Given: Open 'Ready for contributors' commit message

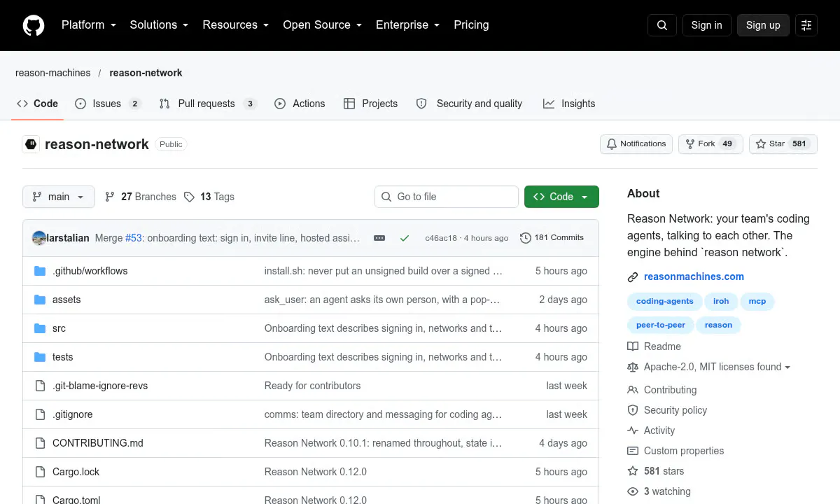Looking at the screenshot, I should 312,386.
